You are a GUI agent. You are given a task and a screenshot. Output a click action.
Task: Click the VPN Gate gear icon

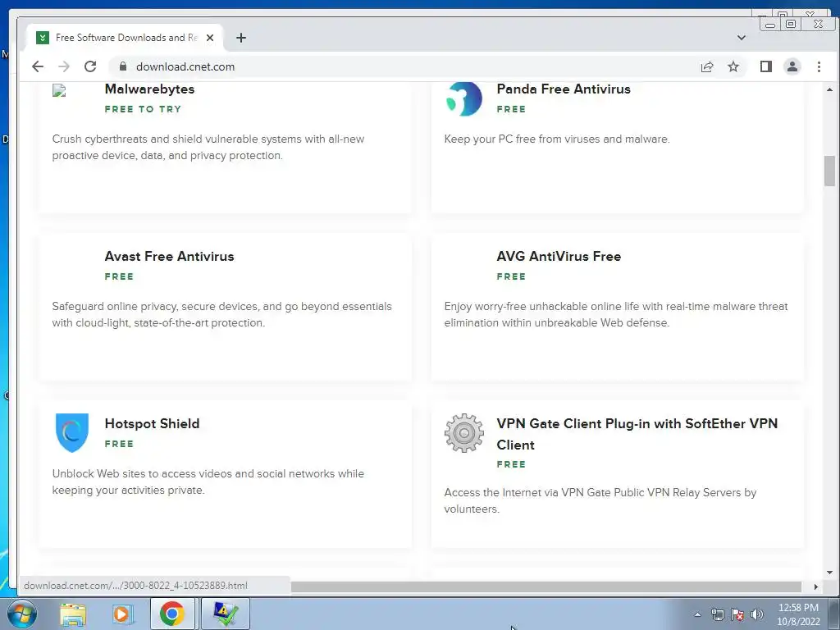click(x=464, y=433)
